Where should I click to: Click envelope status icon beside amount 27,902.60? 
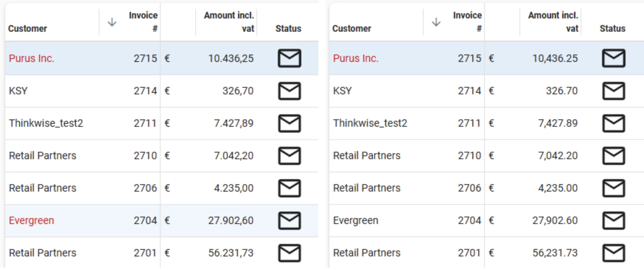(613, 220)
